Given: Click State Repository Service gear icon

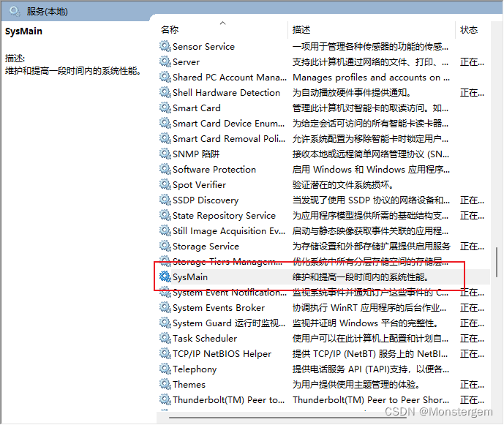Looking at the screenshot, I should pos(165,215).
